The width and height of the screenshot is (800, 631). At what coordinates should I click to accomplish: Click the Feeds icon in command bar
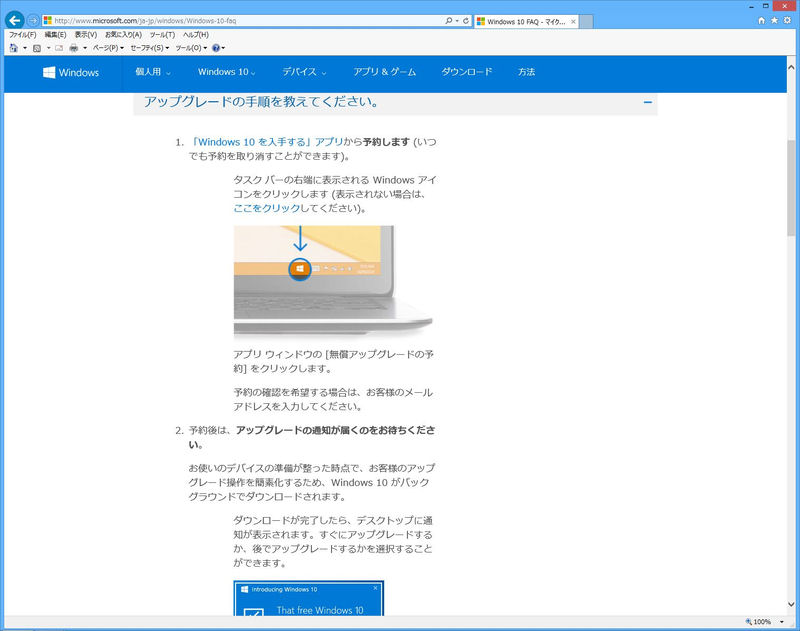point(37,48)
